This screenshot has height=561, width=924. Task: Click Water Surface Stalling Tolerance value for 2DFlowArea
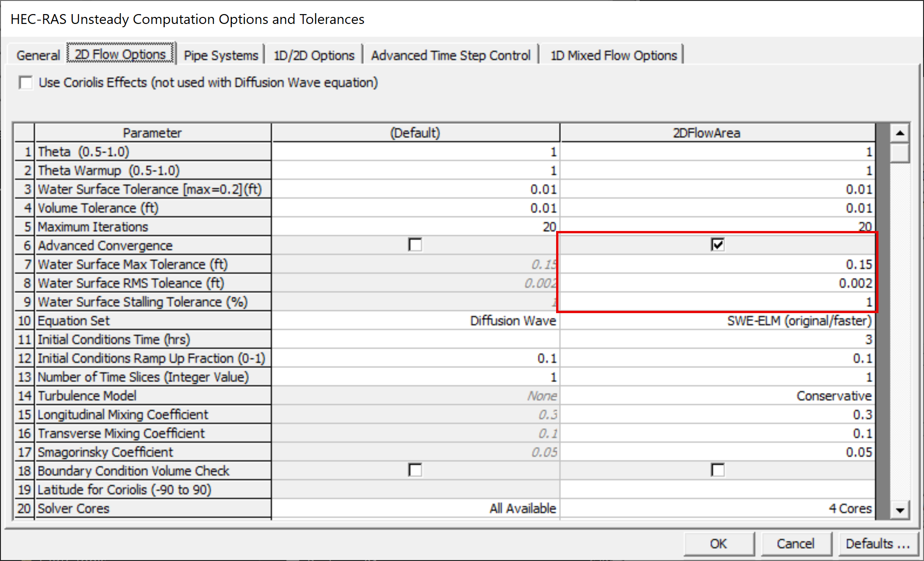(718, 302)
